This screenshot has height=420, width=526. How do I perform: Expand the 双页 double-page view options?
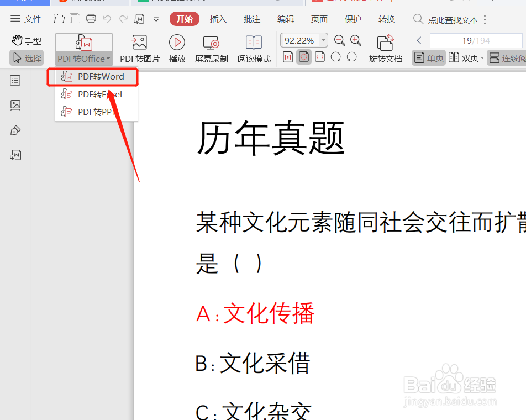click(x=481, y=57)
